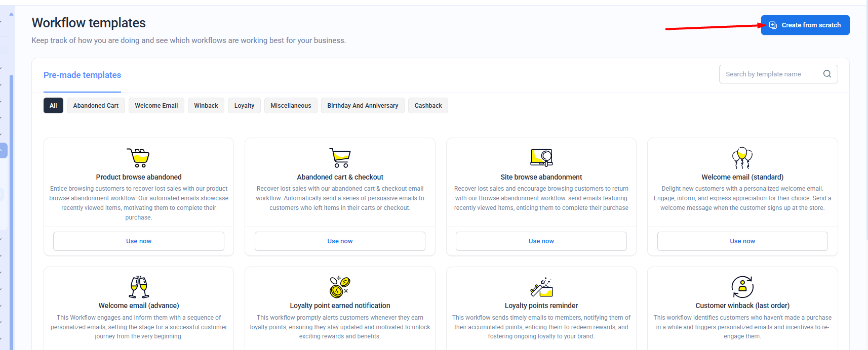Image resolution: width=868 pixels, height=350 pixels.
Task: Use the Product browse abandoned template
Action: pos(138,241)
